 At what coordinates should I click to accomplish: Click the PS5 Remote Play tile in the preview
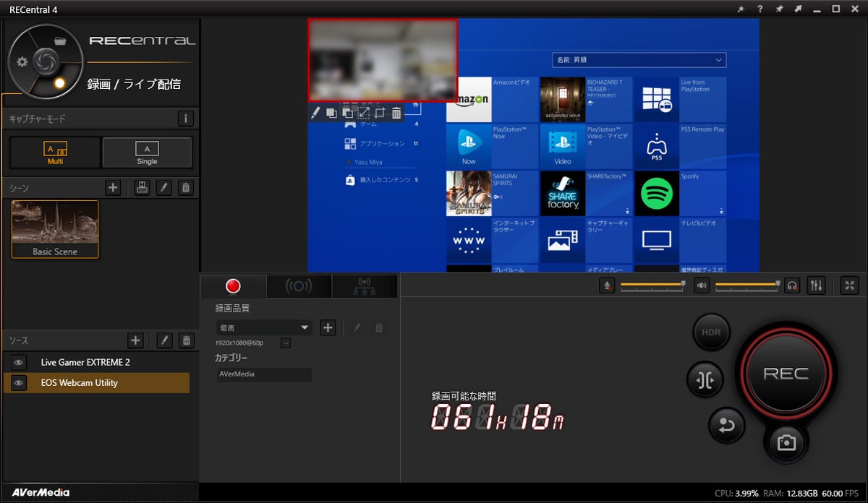(679, 146)
